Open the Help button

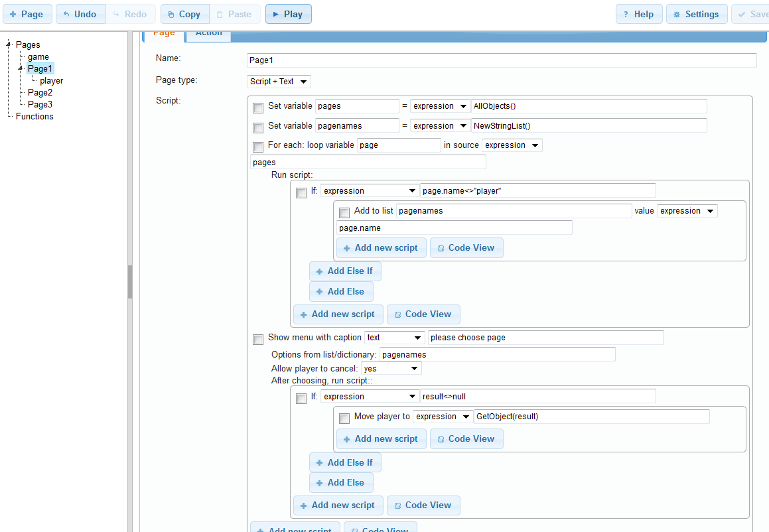coord(638,14)
